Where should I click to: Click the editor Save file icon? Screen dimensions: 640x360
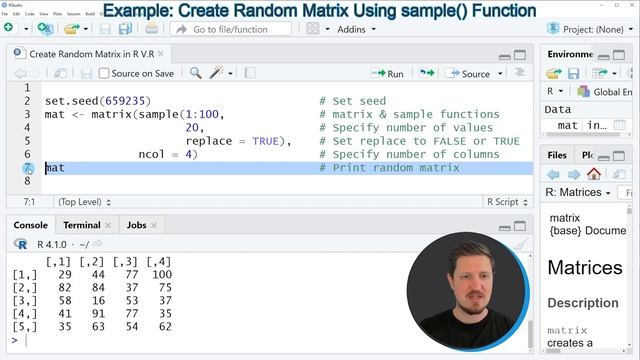pos(86,73)
